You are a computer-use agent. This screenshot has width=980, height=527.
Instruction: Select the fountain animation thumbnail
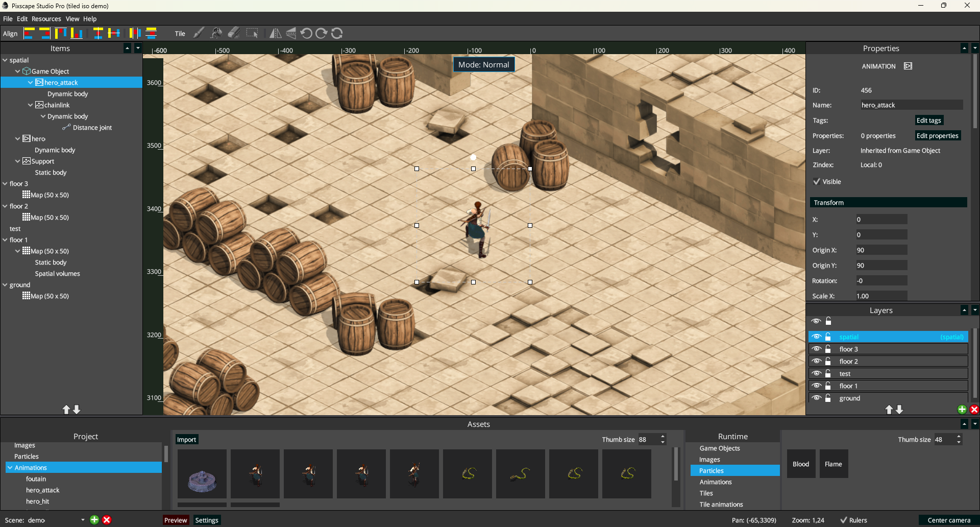tap(202, 474)
